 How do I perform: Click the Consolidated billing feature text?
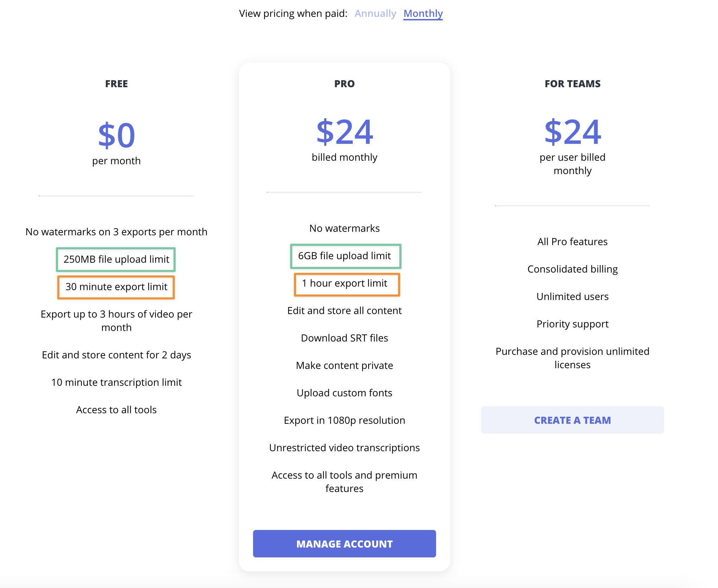tap(572, 269)
